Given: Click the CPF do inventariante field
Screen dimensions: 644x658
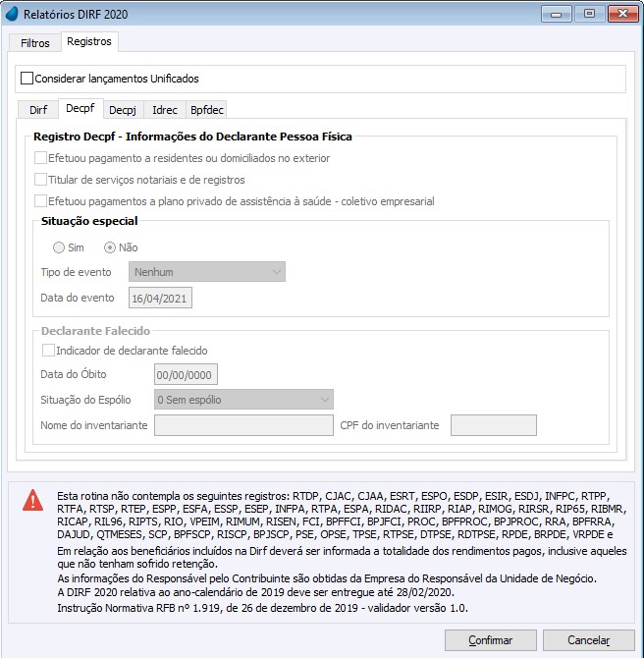Looking at the screenshot, I should coord(494,425).
